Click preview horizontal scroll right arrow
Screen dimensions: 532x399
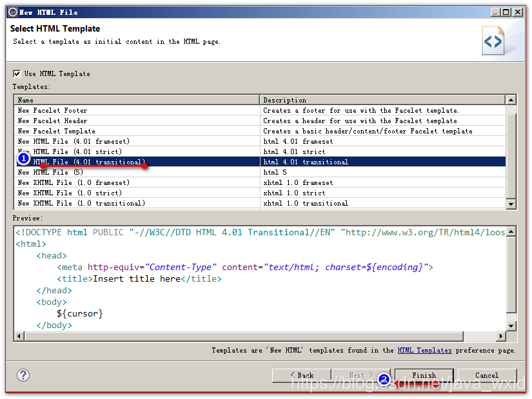coord(501,336)
